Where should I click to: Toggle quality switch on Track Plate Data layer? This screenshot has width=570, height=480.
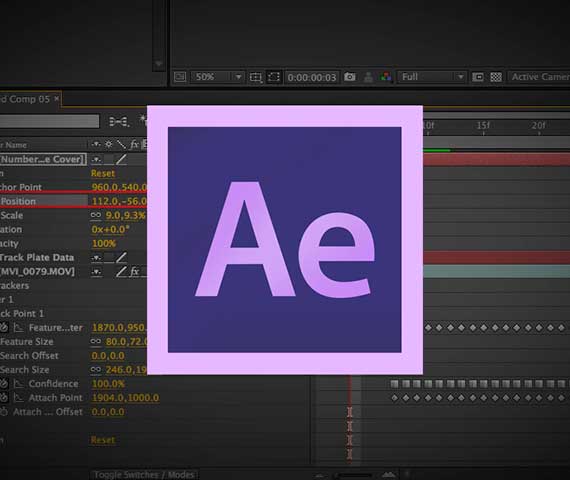pyautogui.click(x=121, y=257)
